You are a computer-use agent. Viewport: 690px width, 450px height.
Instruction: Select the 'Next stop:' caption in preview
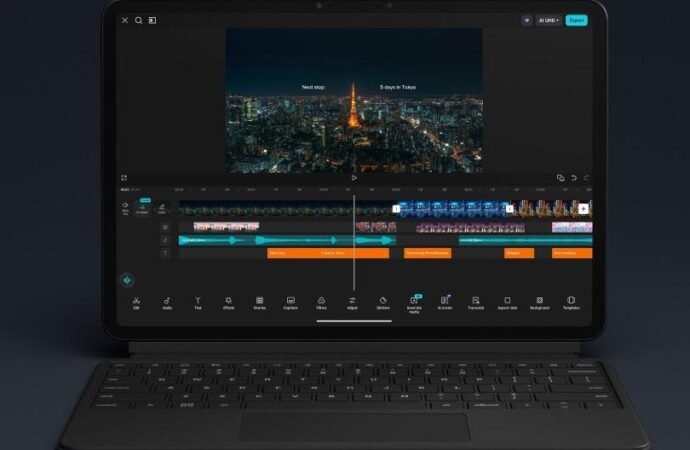313,87
